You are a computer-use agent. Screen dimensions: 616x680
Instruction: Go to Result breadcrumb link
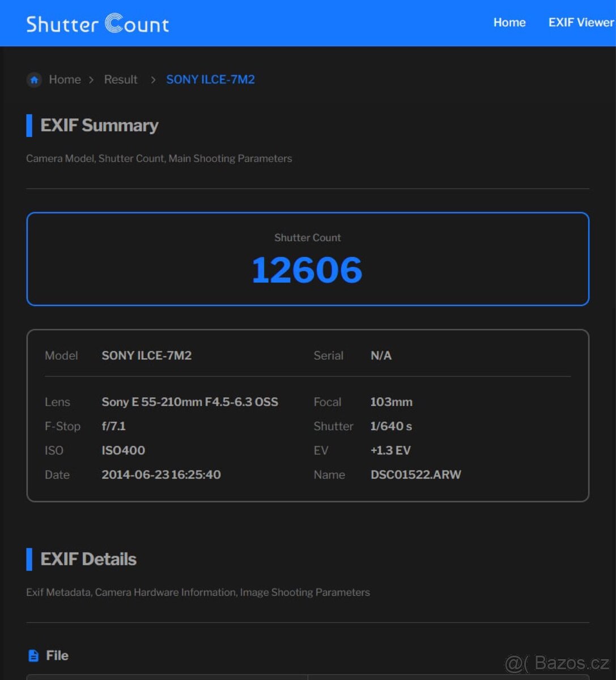(x=121, y=79)
